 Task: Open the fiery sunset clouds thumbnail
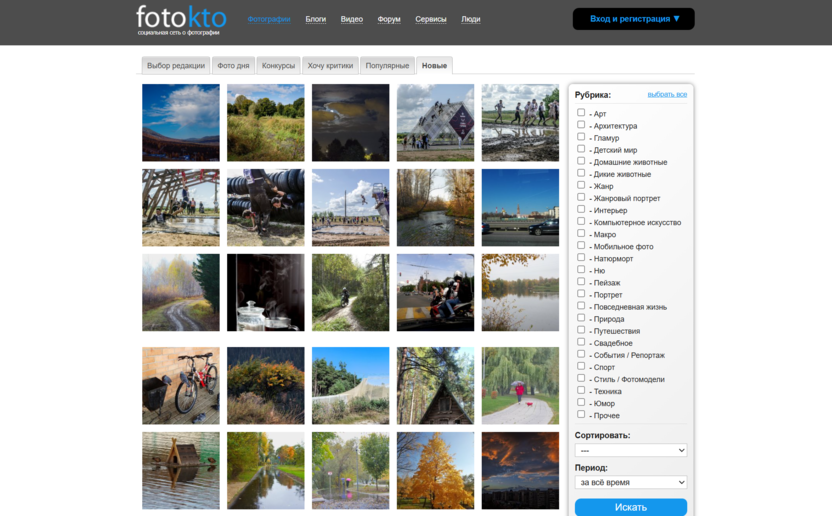[521, 470]
